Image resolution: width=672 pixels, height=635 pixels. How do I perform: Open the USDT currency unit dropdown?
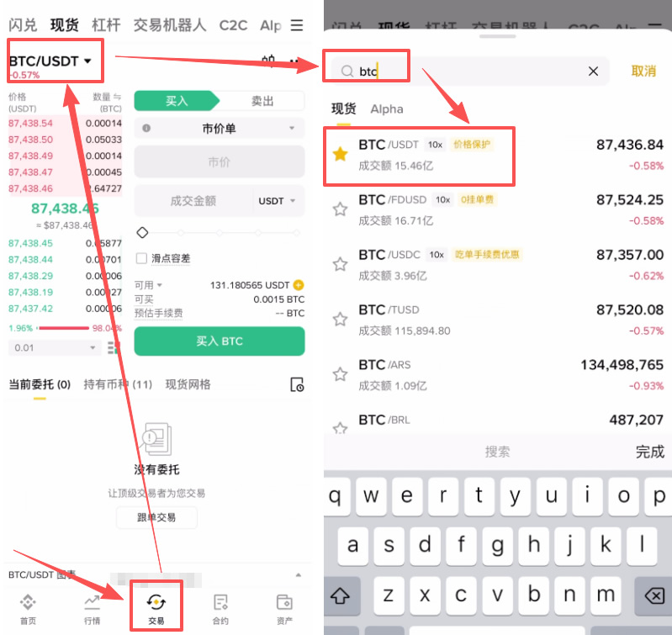[278, 201]
